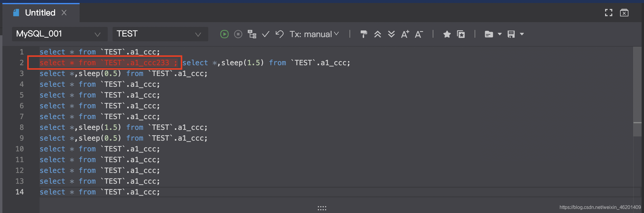Image resolution: width=644 pixels, height=213 pixels.
Task: Expand the arrow next to the save icon
Action: (522, 34)
